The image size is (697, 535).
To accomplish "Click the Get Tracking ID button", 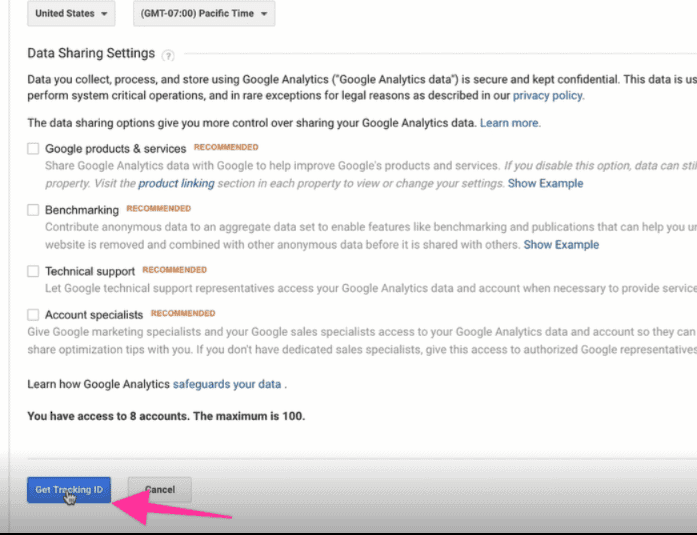I will tap(69, 490).
